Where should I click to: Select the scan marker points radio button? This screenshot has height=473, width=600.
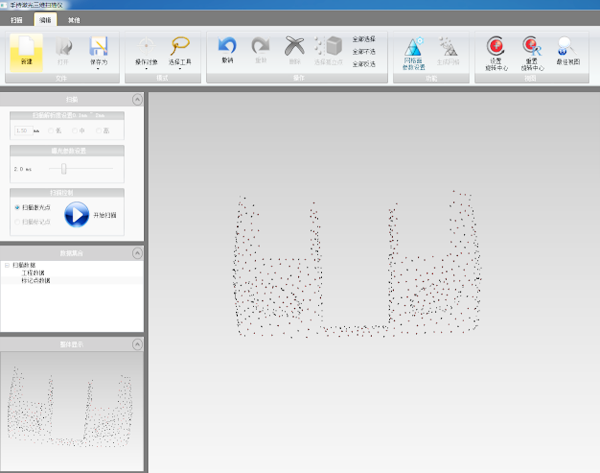pos(18,221)
